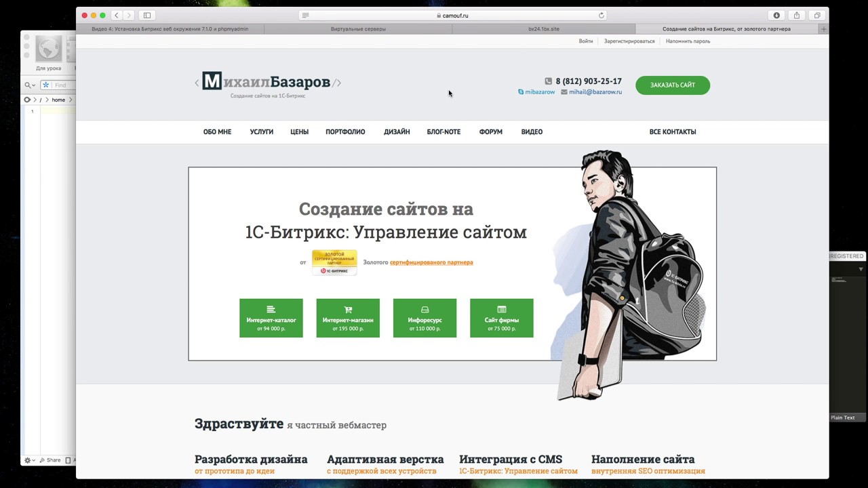Open the ЦЕНЫ menu item
The width and height of the screenshot is (868, 488).
pyautogui.click(x=299, y=131)
